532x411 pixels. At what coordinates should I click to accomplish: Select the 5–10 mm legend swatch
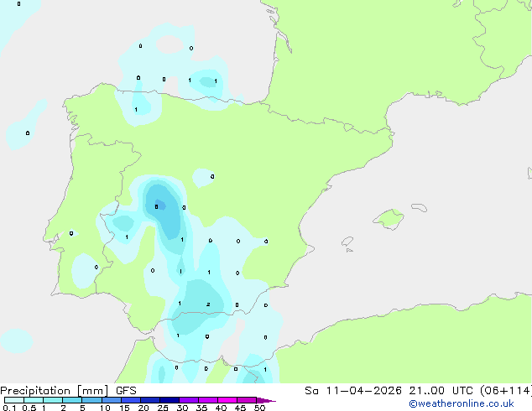tap(91, 400)
